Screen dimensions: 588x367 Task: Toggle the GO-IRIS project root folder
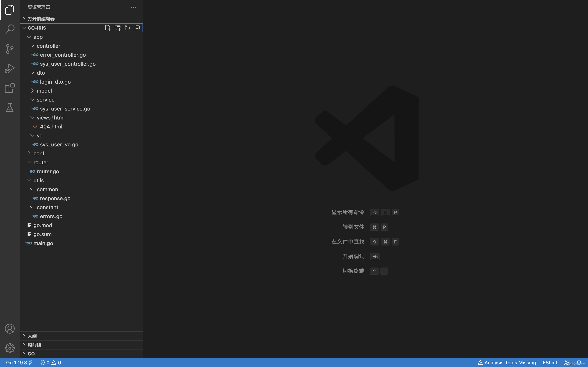23,28
